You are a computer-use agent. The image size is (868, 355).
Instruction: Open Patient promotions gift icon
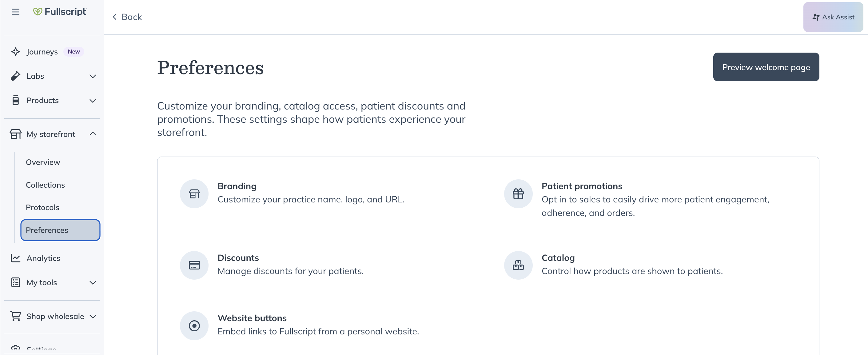click(x=518, y=194)
